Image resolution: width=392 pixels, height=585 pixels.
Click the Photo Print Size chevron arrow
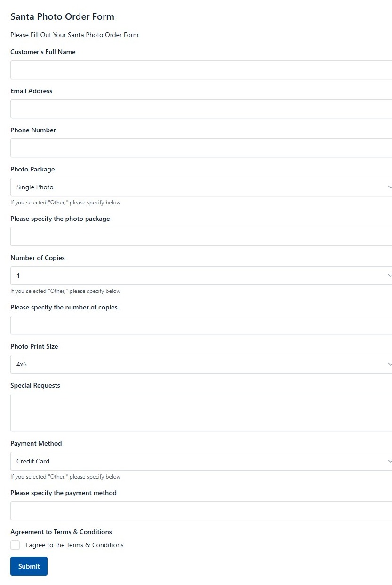point(390,364)
